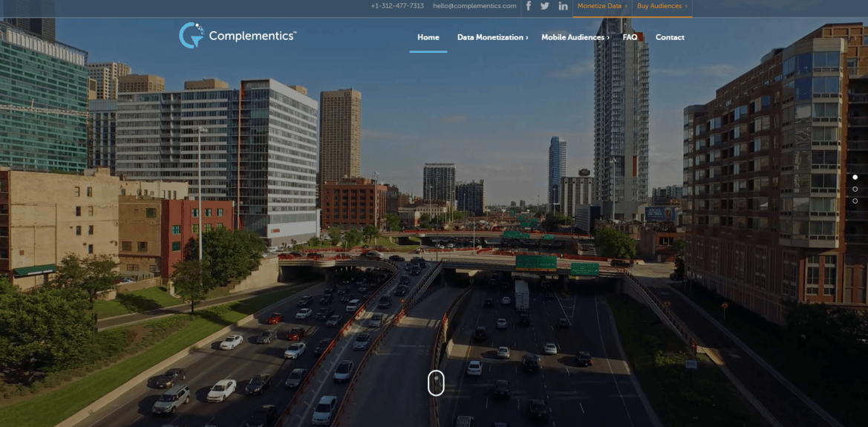Jump to the third slide indicator dot
The image size is (868, 427).
click(855, 201)
